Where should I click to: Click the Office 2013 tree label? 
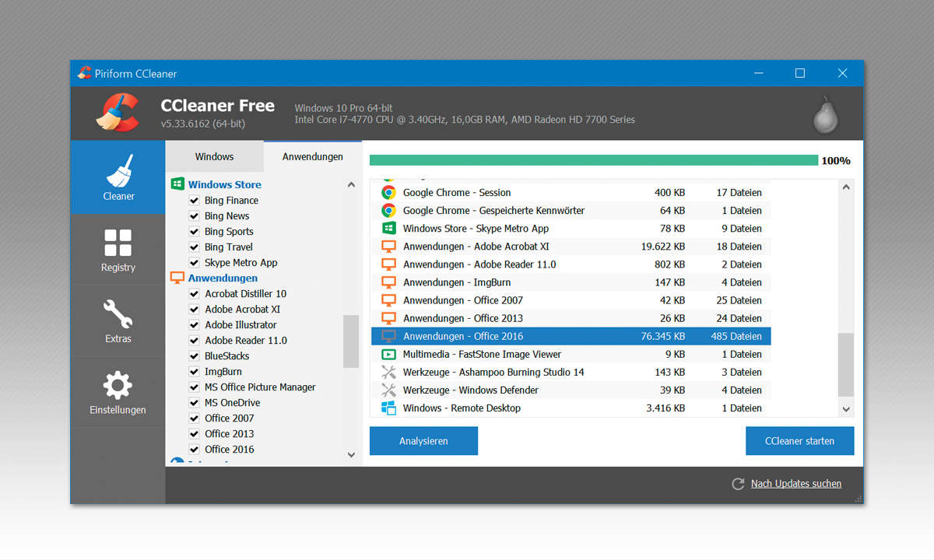coord(230,433)
